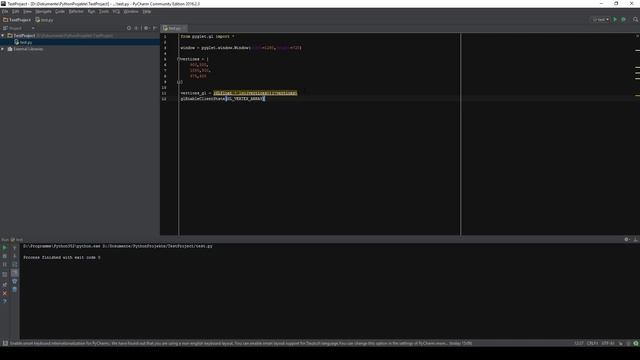Fold the vertices list block

(178, 59)
